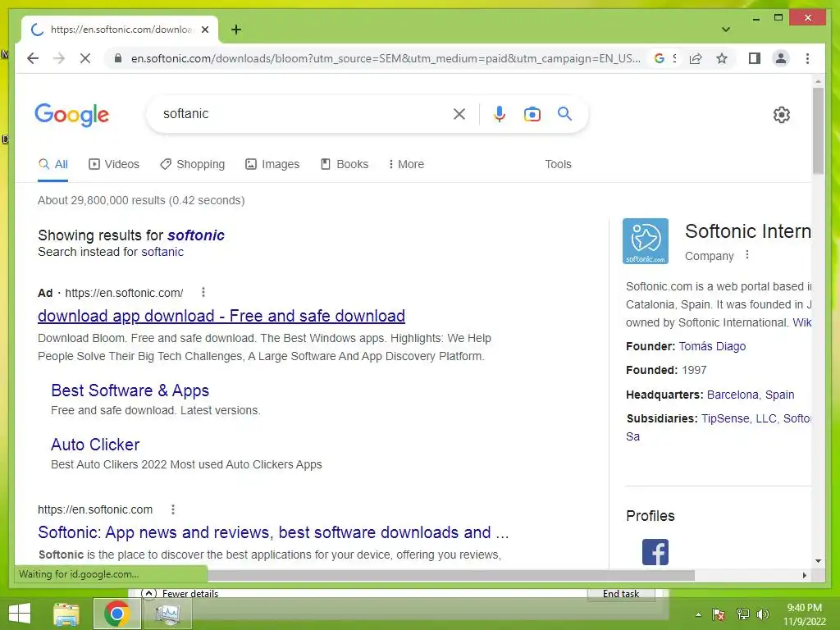
Task: Search by voice microphone icon
Action: 500,113
